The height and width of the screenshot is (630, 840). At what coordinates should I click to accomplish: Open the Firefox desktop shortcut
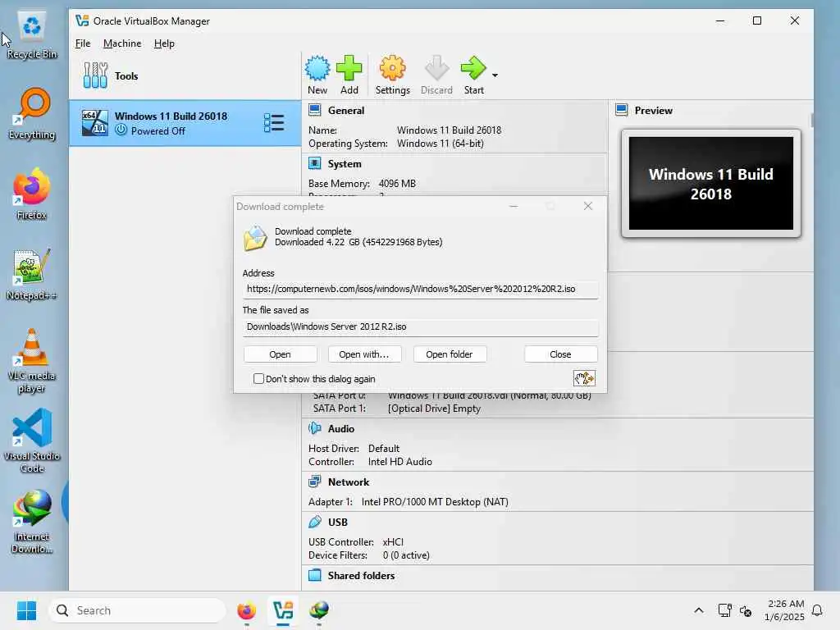32,194
